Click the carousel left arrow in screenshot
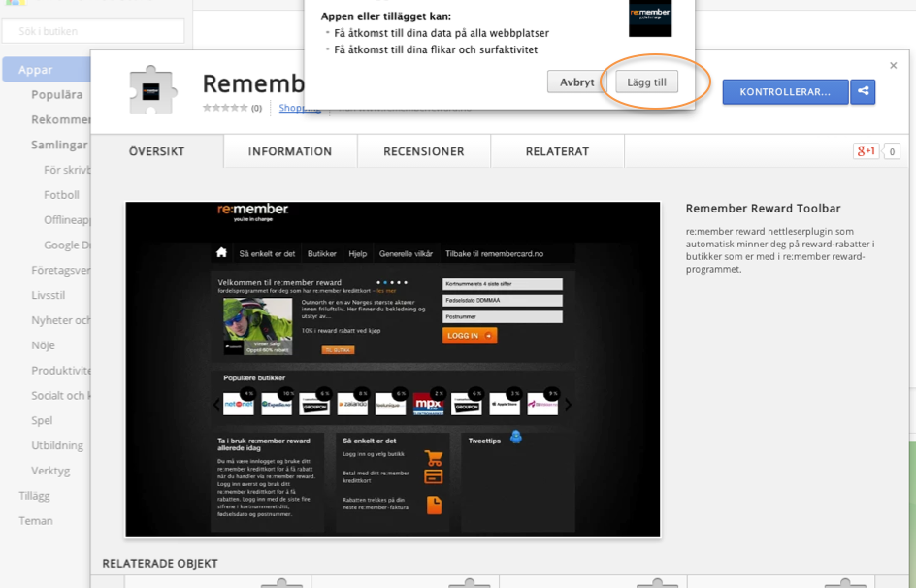The image size is (916, 588). [216, 404]
